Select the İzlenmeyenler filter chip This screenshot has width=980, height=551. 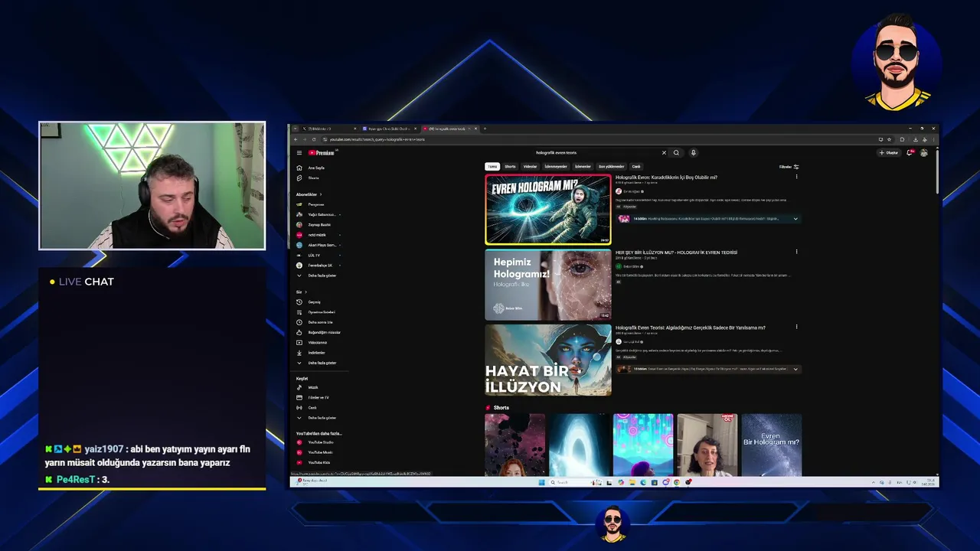(556, 166)
